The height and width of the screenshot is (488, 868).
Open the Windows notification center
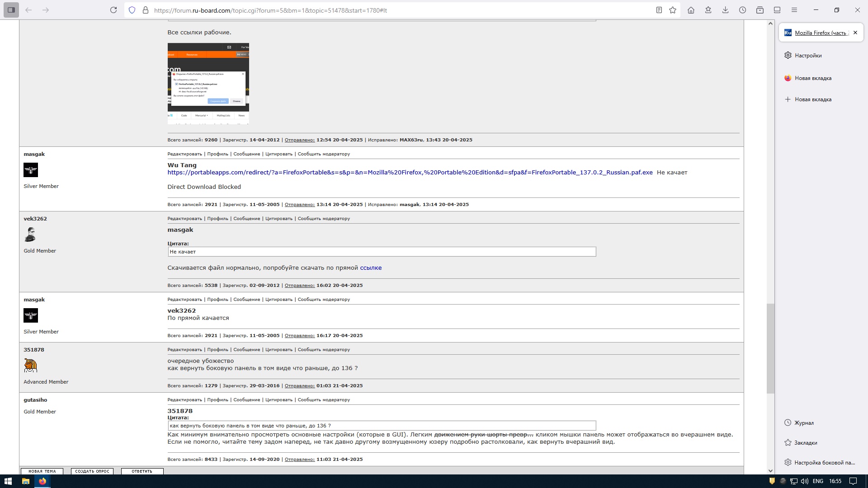click(853, 481)
